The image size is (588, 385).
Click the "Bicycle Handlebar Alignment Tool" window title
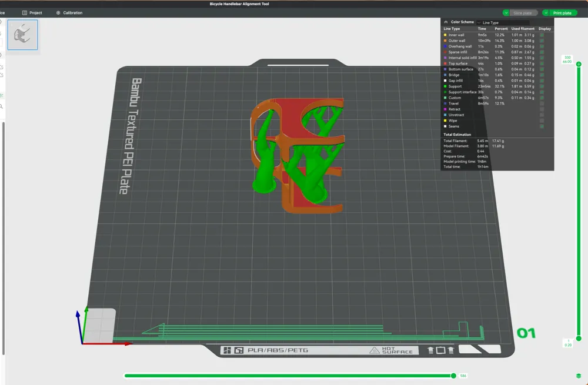coord(239,4)
